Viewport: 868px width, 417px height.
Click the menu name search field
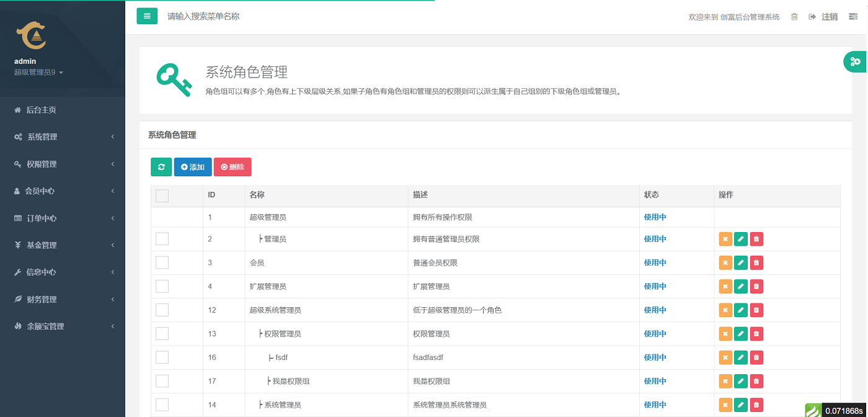[x=248, y=17]
